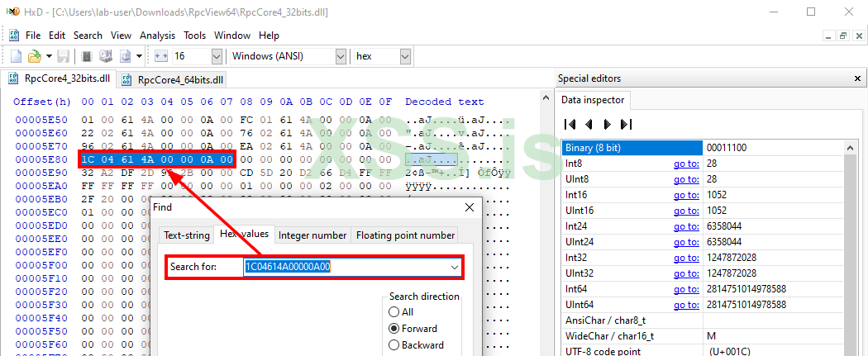Open the Windows (ANSI) charset dropdown

point(341,56)
